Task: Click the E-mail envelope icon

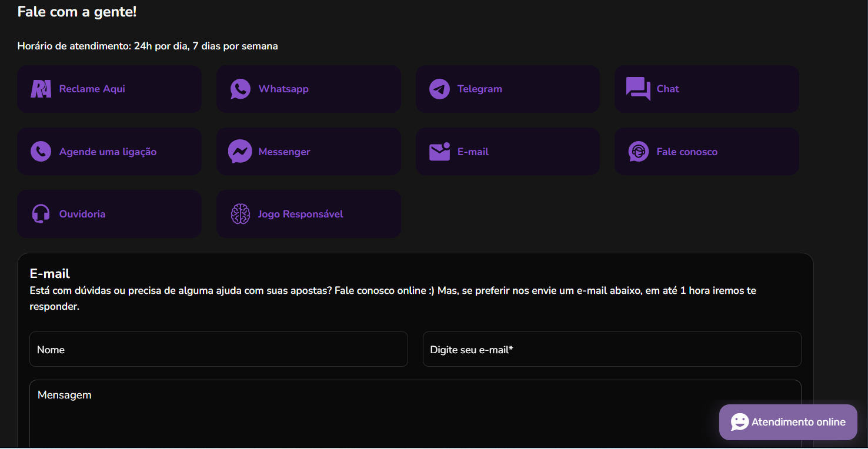Action: coord(439,152)
